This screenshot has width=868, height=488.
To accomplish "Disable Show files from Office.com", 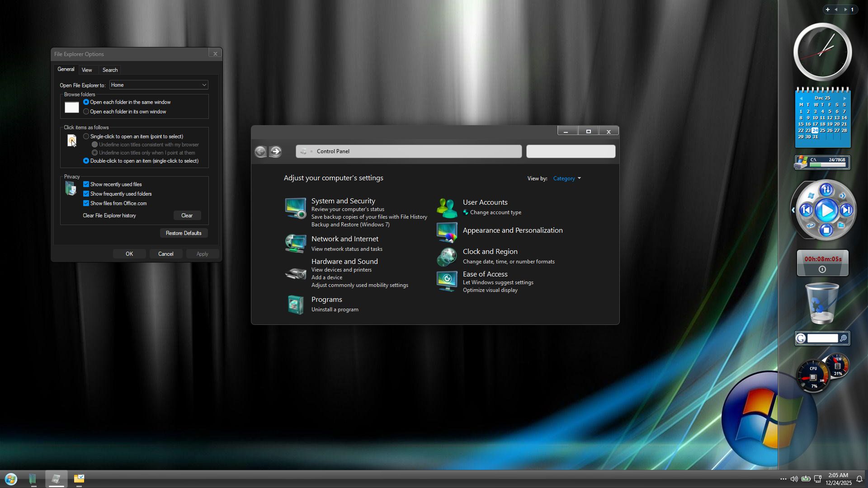I will click(x=86, y=203).
